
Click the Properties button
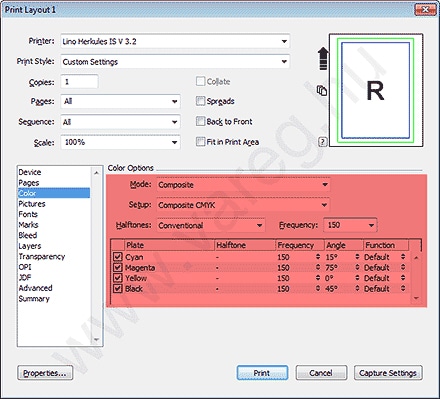coord(45,373)
